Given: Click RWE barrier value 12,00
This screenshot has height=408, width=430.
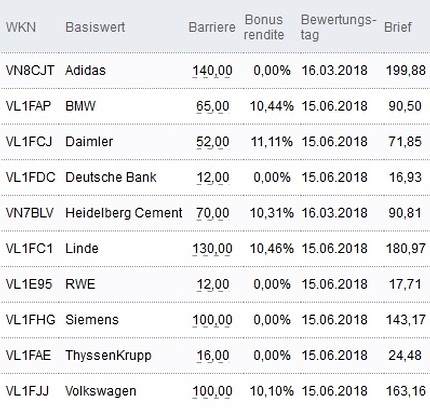Looking at the screenshot, I should [x=213, y=284].
